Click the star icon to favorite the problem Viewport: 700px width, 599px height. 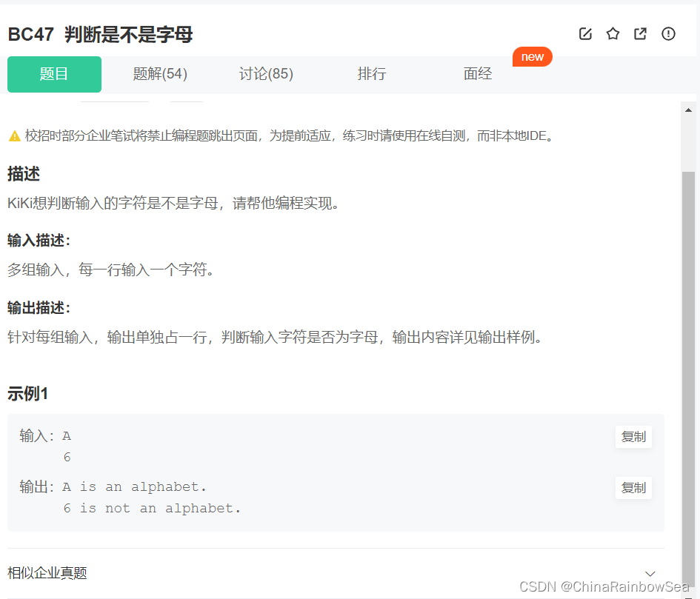pos(613,33)
